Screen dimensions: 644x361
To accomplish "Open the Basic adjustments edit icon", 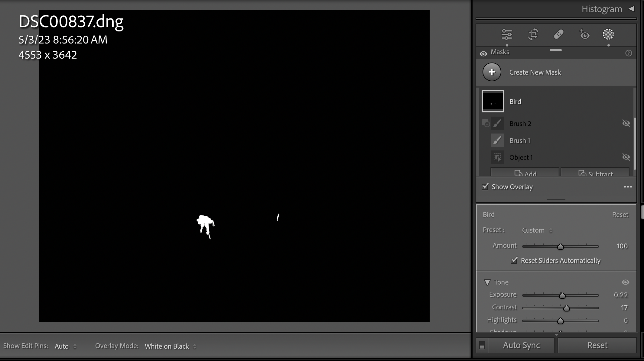I will (507, 35).
